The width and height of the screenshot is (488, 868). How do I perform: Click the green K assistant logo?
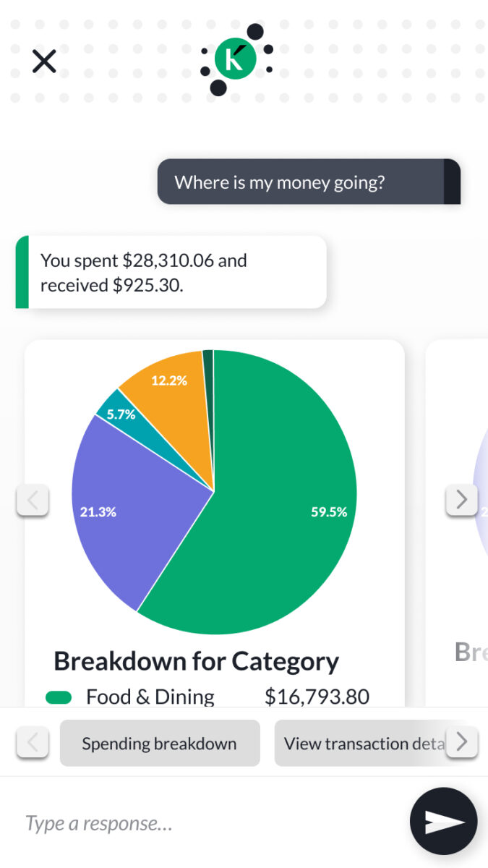(x=236, y=59)
